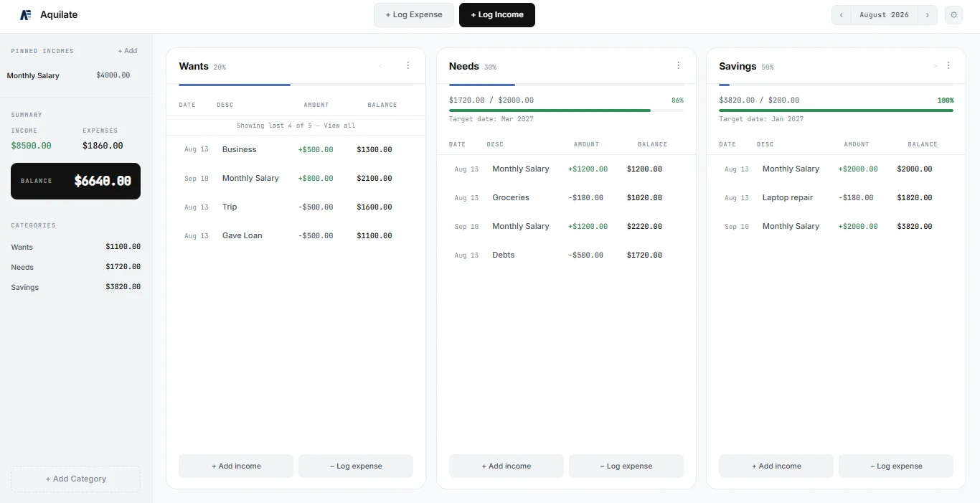Viewport: 980px width, 503px height.
Task: Click Income total $8500.00
Action: pos(31,146)
